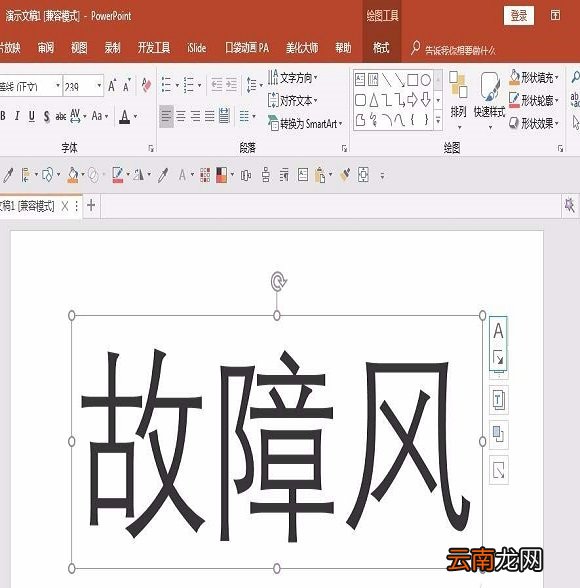Open 格式 format tab under drawing tools
This screenshot has width=580, height=588.
point(381,48)
